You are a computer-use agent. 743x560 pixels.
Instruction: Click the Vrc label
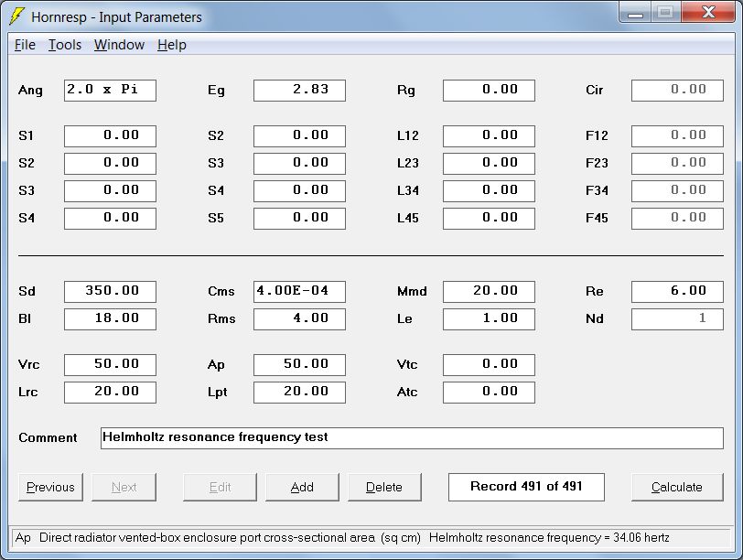click(29, 365)
